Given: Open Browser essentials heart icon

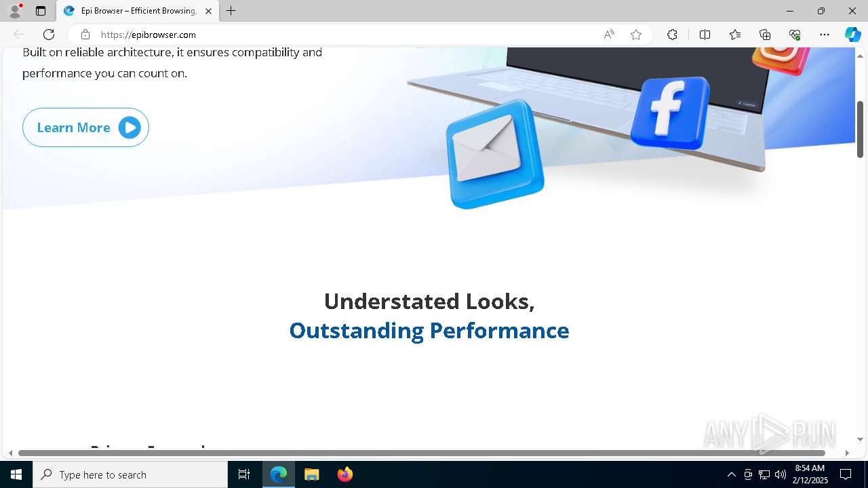Looking at the screenshot, I should (x=795, y=35).
